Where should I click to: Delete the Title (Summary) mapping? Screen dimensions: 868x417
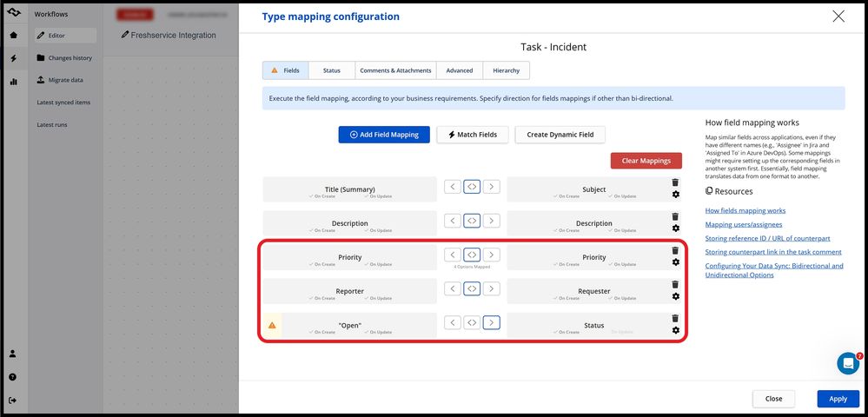[675, 182]
